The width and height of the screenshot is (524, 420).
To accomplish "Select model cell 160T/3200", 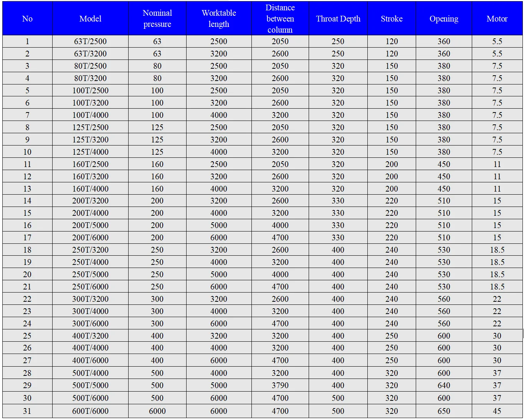I will 90,177.
